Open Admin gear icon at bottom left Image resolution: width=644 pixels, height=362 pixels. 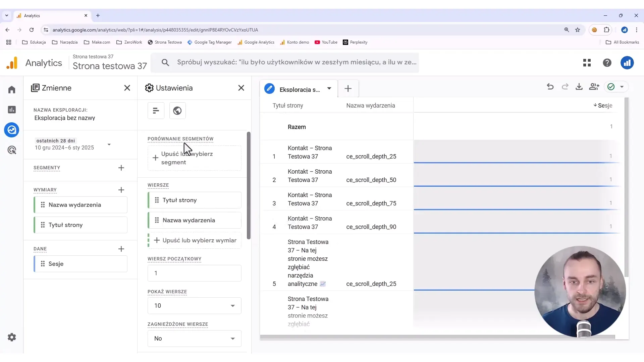coord(12,337)
